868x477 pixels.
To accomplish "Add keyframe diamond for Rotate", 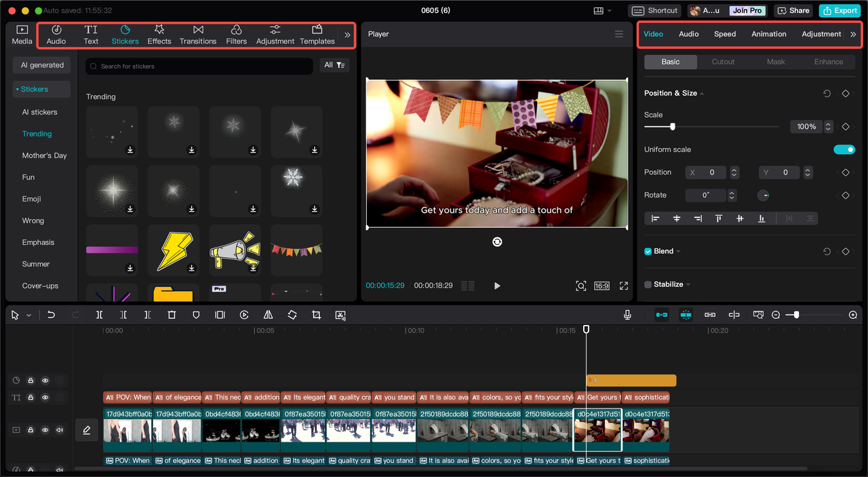I will (846, 195).
